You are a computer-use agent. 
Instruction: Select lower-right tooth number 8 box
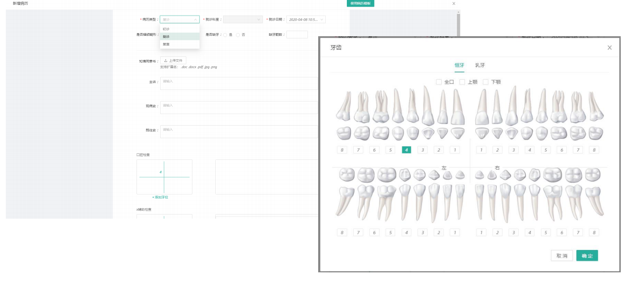[594, 233]
